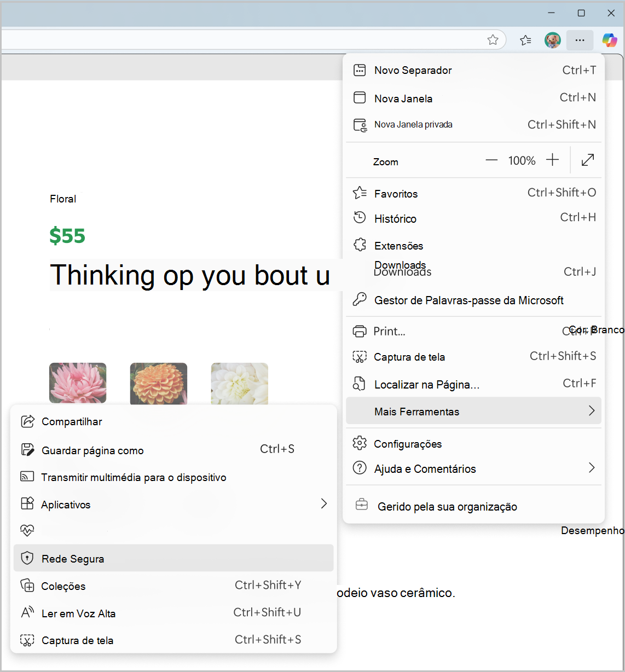Choose Print... menu entry
The height and width of the screenshot is (672, 625).
click(x=474, y=331)
